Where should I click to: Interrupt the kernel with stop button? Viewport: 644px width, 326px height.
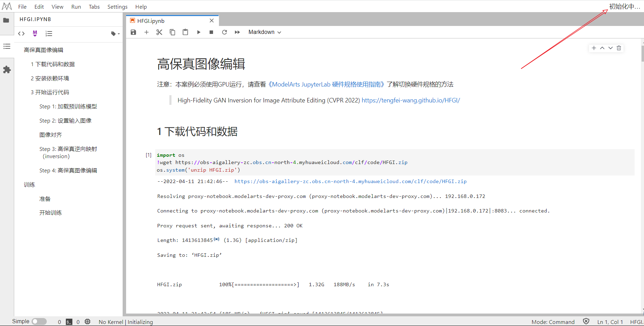(x=211, y=32)
